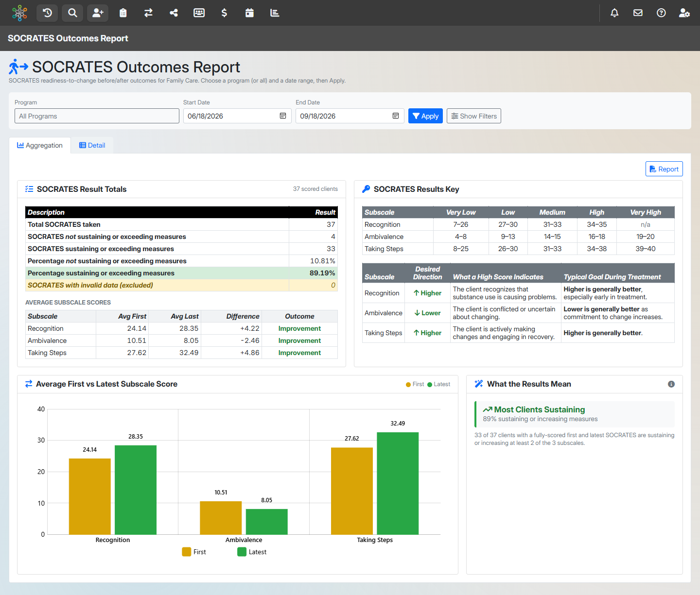Click info icon in What the Results Mean
The width and height of the screenshot is (700, 595).
[x=671, y=384]
